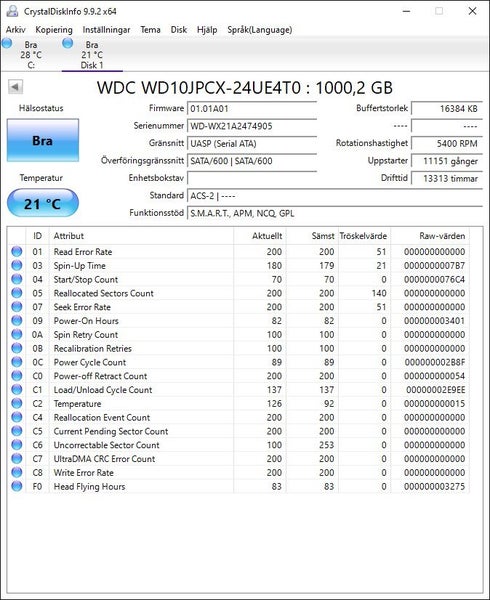Select raw value 0000000007B7
490x600 pixels.
coord(435,266)
